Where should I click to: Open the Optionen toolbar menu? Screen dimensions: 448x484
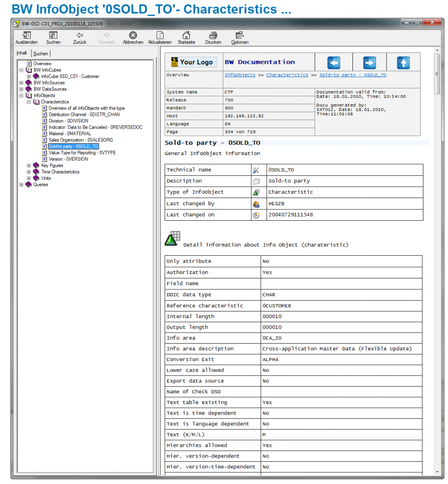click(x=239, y=35)
